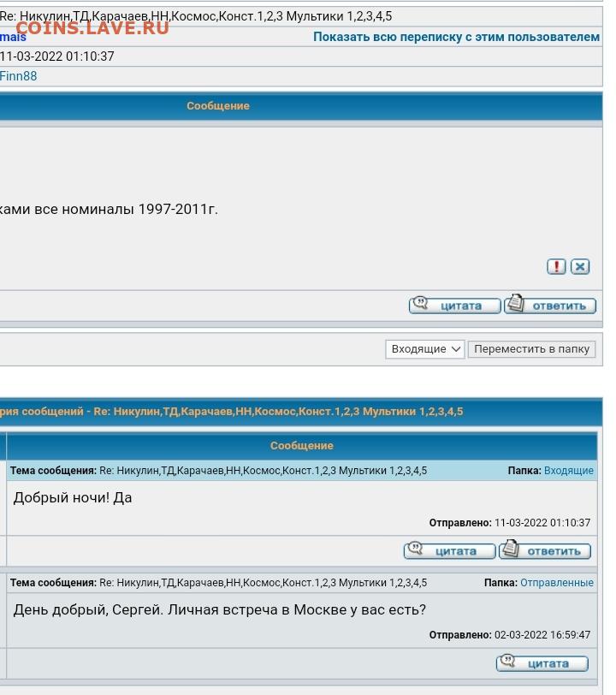Select the text 'Добрый ночи! Да'
Viewport: 616px width, 695px height.
(73, 498)
